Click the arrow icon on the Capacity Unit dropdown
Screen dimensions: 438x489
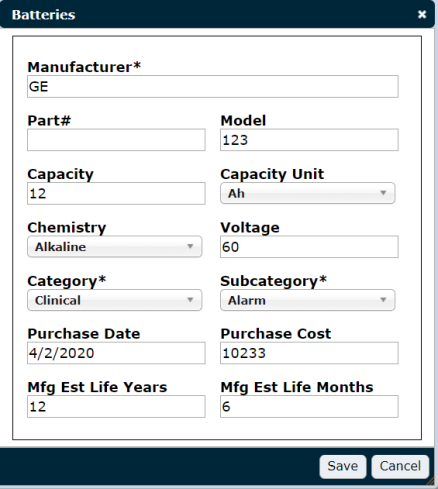pyautogui.click(x=383, y=193)
